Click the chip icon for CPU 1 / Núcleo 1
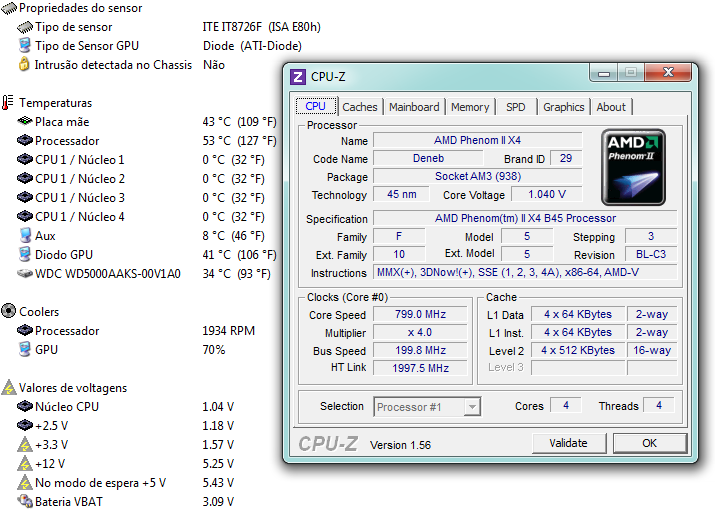Viewport: 715px width, 509px height. point(25,160)
